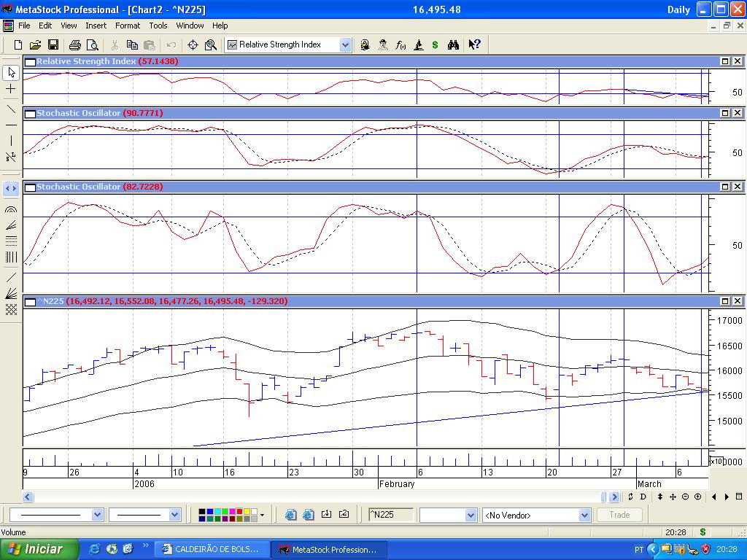Viewport: 747px width, 560px height.
Task: Open the Open file folder icon
Action: click(x=36, y=45)
